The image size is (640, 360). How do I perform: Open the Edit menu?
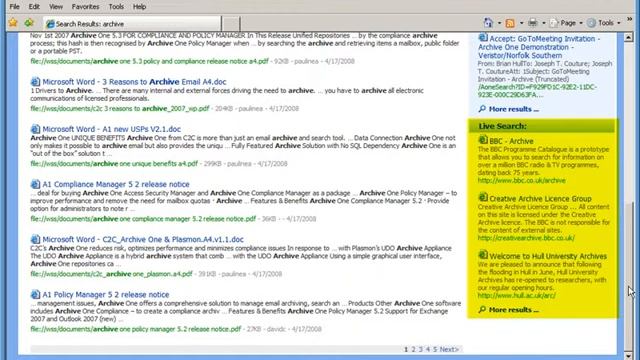[34, 7]
